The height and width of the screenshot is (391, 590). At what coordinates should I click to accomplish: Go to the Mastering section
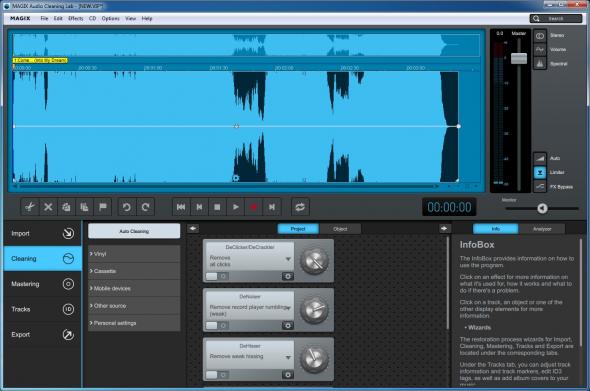click(x=43, y=284)
